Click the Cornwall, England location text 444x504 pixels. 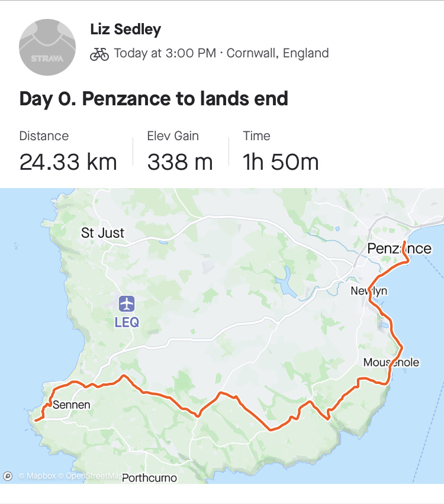pyautogui.click(x=277, y=53)
